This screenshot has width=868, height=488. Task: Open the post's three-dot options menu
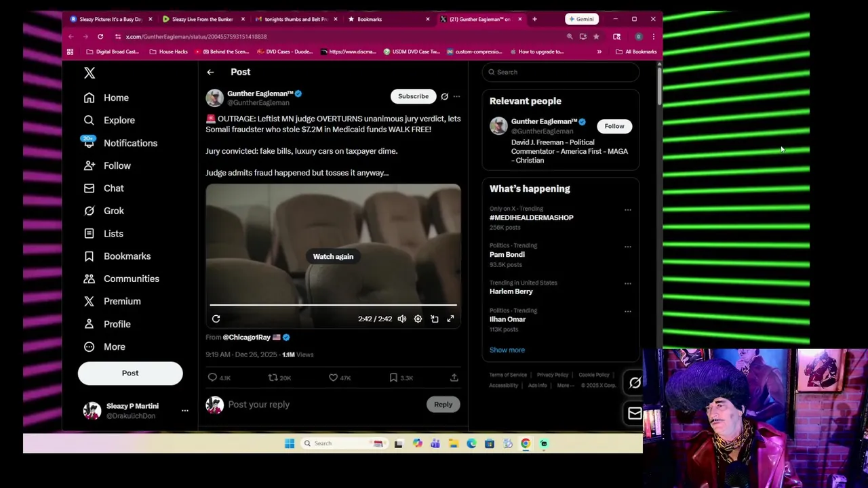(456, 96)
